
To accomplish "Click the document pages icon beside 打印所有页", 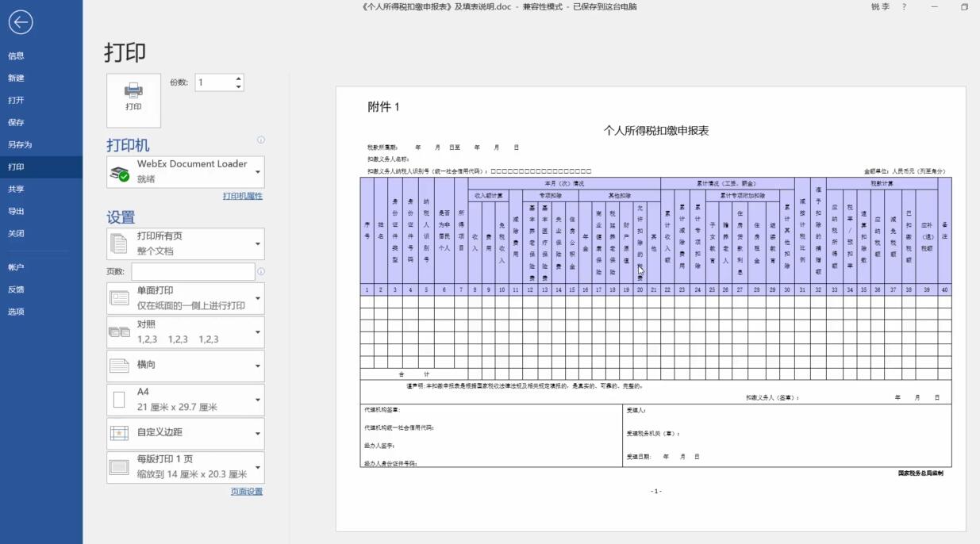I will [119, 243].
